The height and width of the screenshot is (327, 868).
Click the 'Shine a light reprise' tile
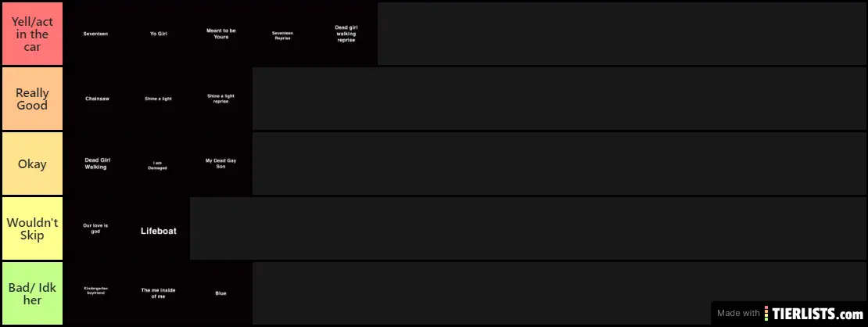(x=221, y=99)
